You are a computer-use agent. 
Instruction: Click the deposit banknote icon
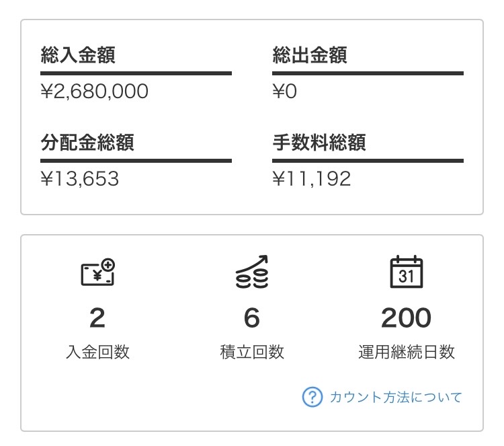click(97, 272)
